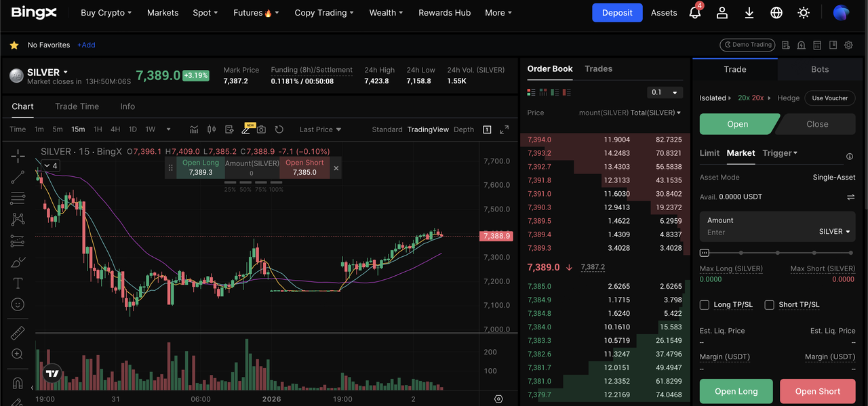
Task: Open the Bots tab
Action: [x=820, y=69]
